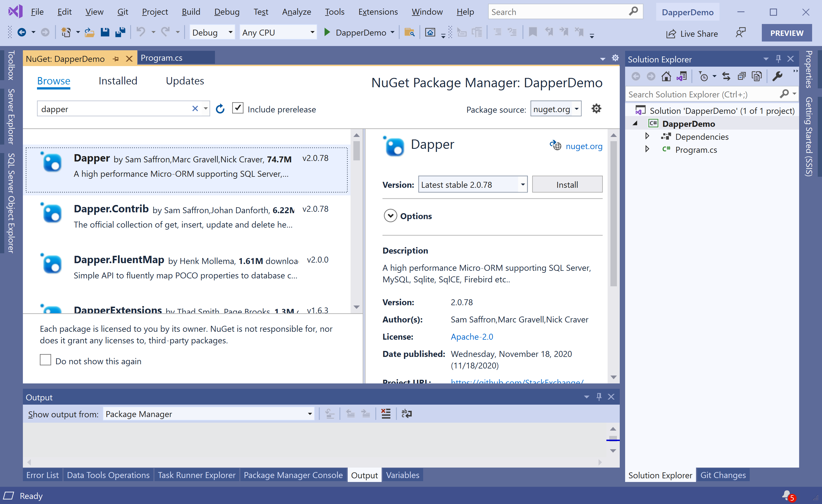Viewport: 822px width, 504px height.
Task: Click the New Project toolbar icon
Action: (66, 32)
